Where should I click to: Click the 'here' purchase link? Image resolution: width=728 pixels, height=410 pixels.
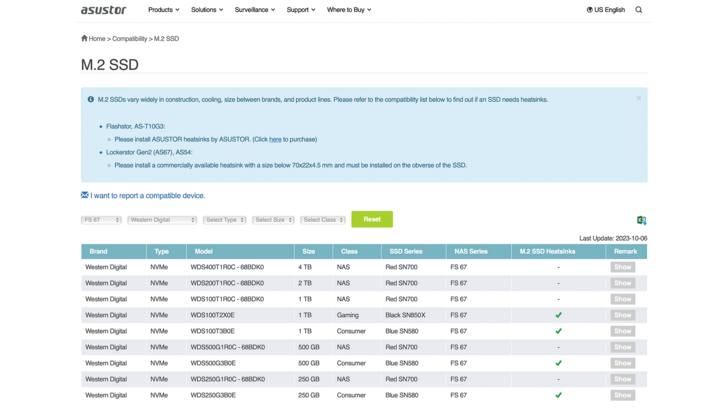pyautogui.click(x=275, y=139)
